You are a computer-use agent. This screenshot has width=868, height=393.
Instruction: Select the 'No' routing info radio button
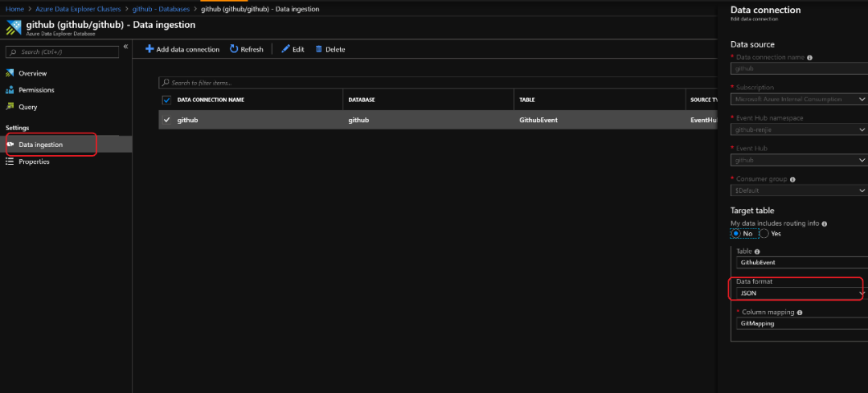pos(736,233)
